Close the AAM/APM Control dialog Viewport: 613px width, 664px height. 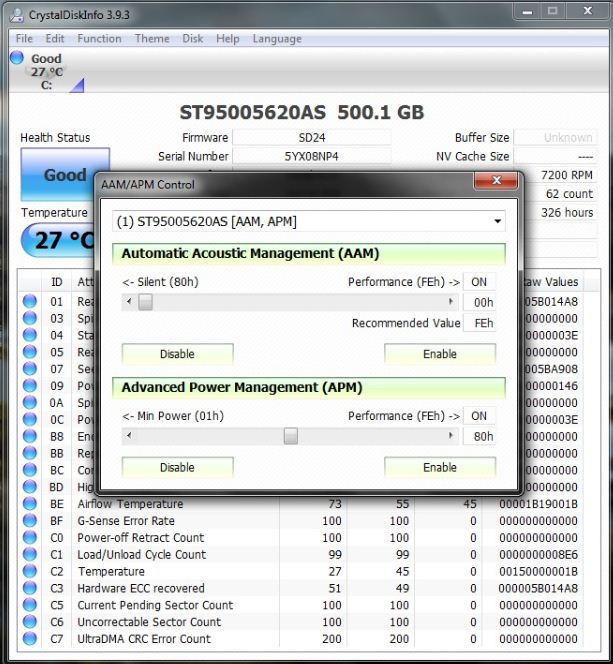point(496,181)
